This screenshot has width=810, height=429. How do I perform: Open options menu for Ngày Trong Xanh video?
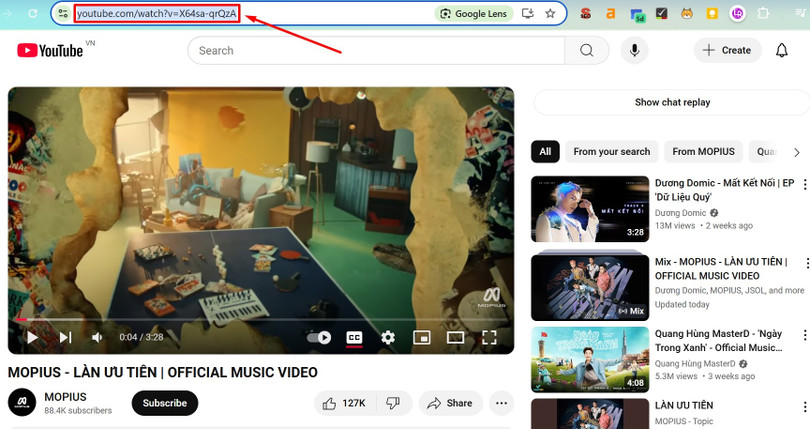(804, 335)
